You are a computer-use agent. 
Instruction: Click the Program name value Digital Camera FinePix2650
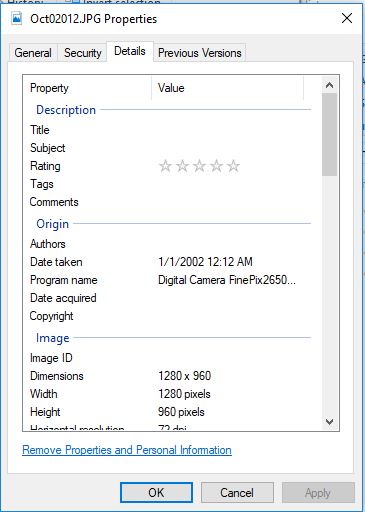(x=227, y=280)
